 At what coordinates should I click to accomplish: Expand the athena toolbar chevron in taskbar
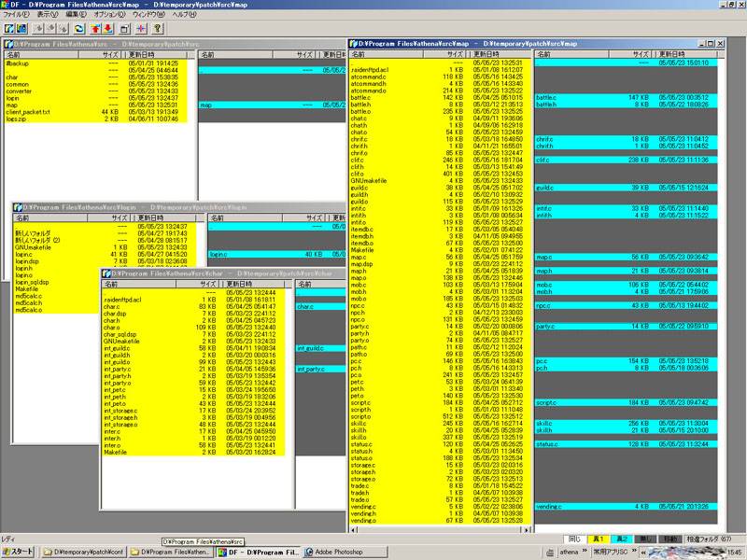coord(585,551)
